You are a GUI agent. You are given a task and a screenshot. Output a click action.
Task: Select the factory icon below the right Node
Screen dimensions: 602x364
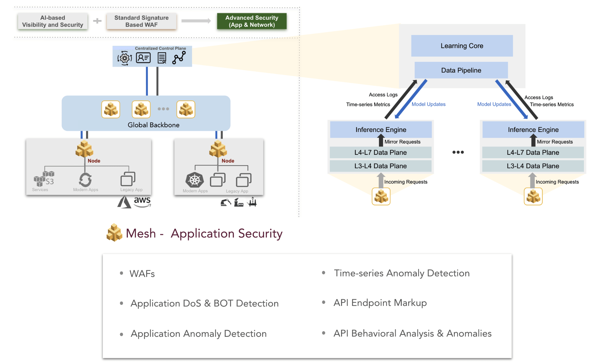239,203
